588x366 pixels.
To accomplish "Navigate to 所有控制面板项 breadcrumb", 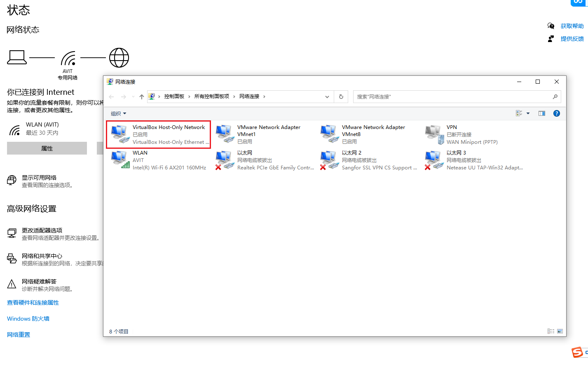I will click(x=212, y=96).
